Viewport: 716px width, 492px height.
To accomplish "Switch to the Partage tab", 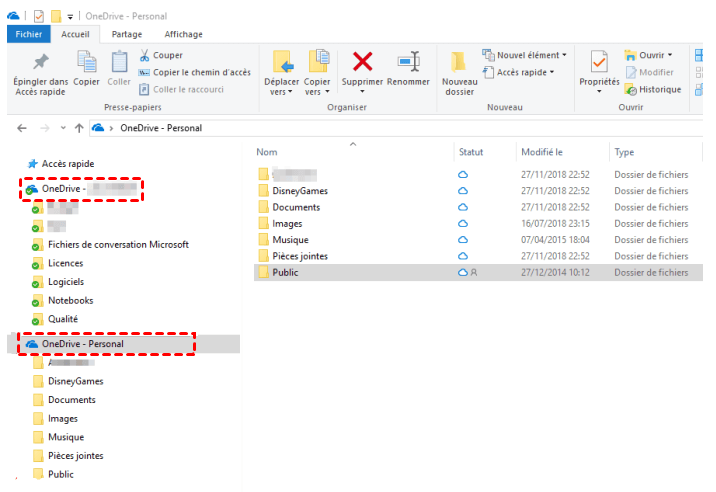I will (x=127, y=34).
